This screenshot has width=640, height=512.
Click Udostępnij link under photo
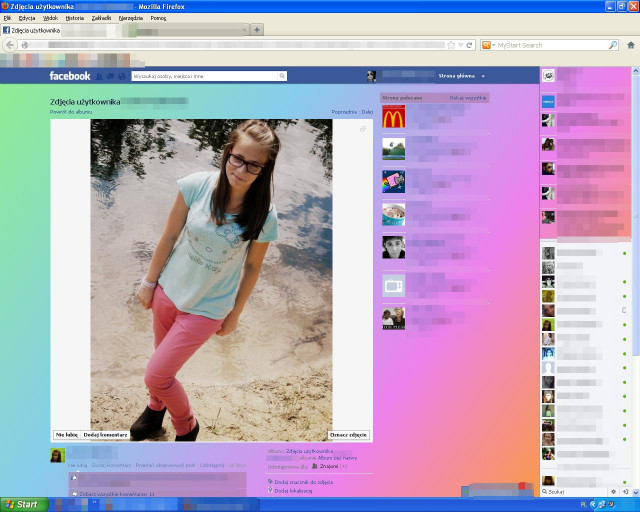[212, 465]
